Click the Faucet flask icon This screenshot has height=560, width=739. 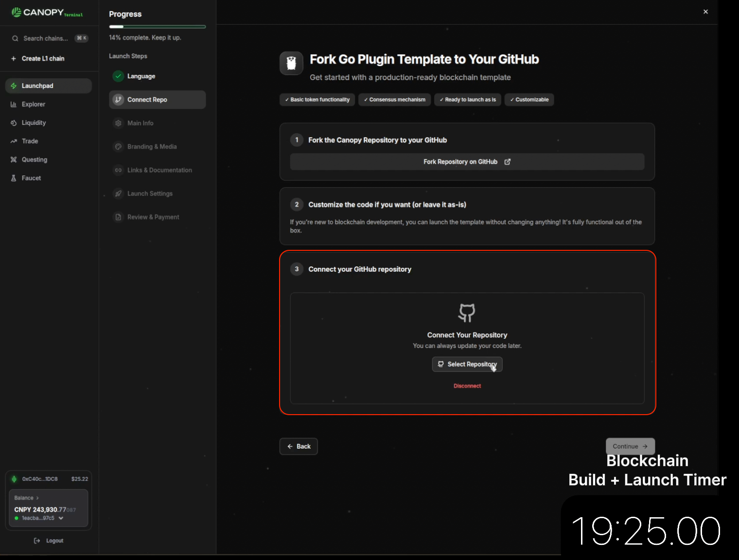tap(14, 178)
